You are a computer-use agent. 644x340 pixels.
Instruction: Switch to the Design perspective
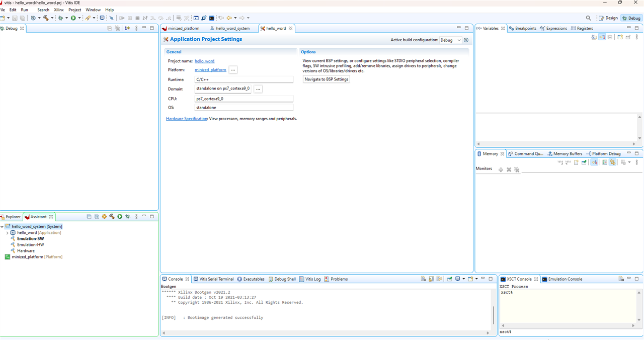point(608,18)
